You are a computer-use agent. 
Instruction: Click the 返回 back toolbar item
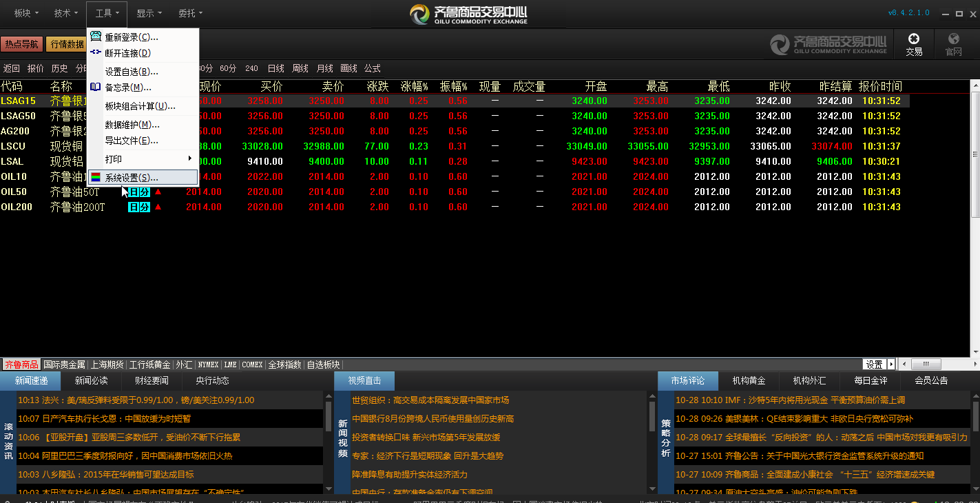[12, 68]
